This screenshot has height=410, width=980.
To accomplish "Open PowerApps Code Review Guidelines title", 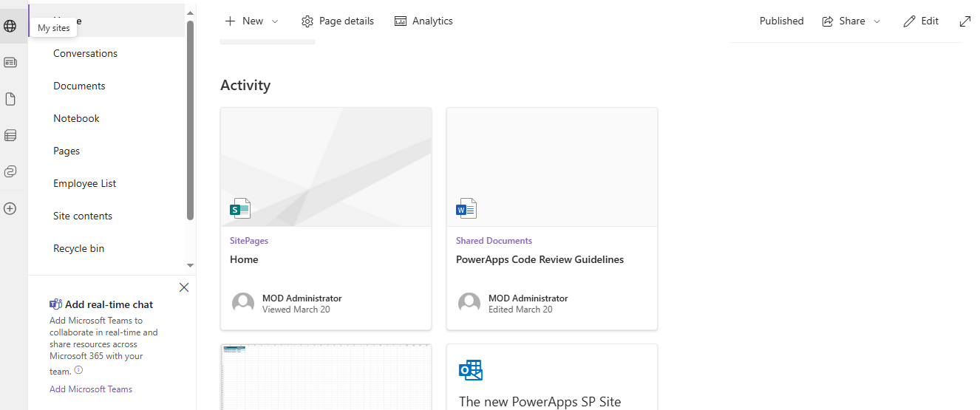I will (x=540, y=259).
